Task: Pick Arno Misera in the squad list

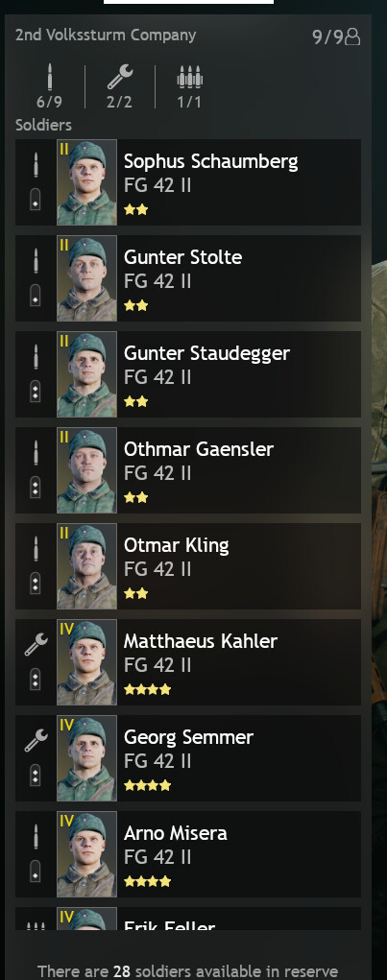Action: (x=188, y=854)
